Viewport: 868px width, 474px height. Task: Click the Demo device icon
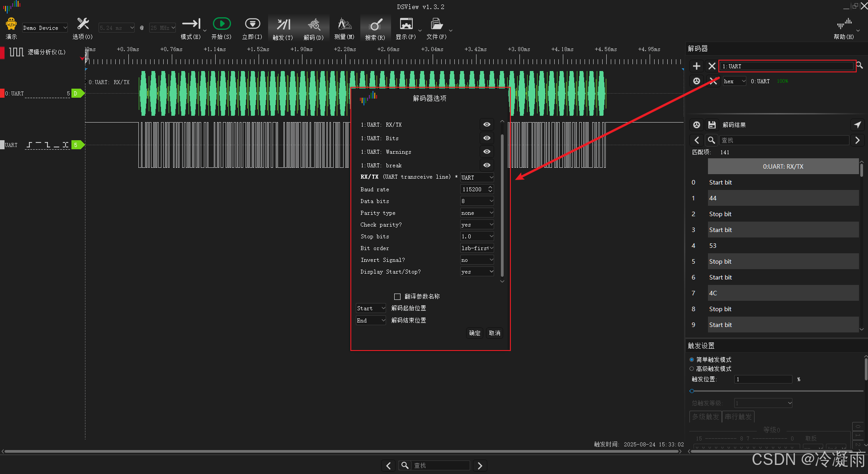pos(11,24)
